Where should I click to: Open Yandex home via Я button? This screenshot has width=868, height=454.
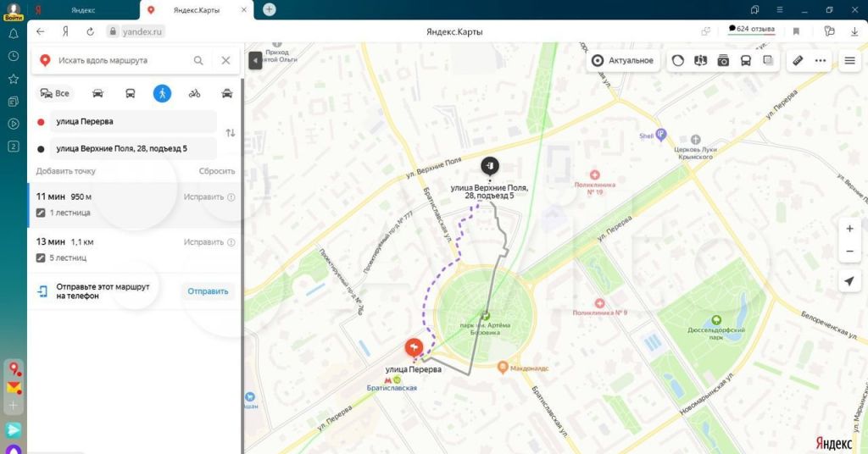[65, 31]
